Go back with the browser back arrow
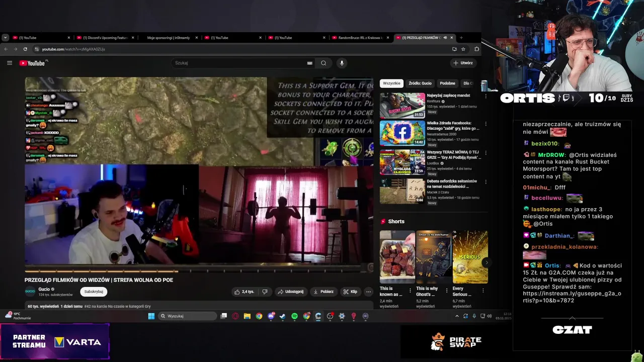Image resolution: width=644 pixels, height=362 pixels. (6, 49)
